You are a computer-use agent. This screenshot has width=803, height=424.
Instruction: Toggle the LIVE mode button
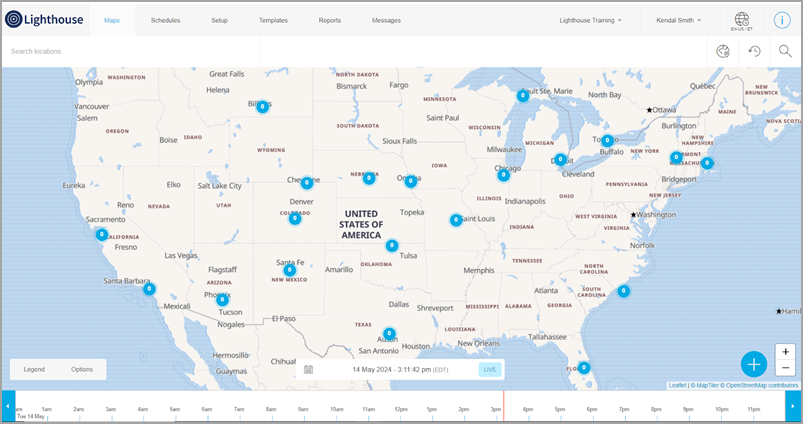point(490,370)
